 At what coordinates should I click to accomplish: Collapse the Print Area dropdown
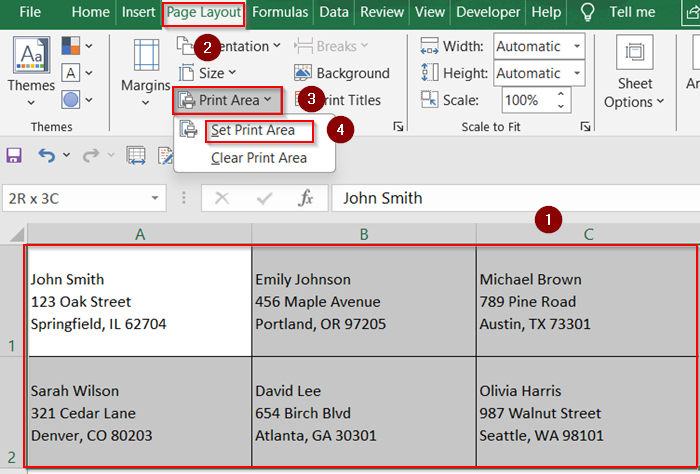(x=228, y=100)
